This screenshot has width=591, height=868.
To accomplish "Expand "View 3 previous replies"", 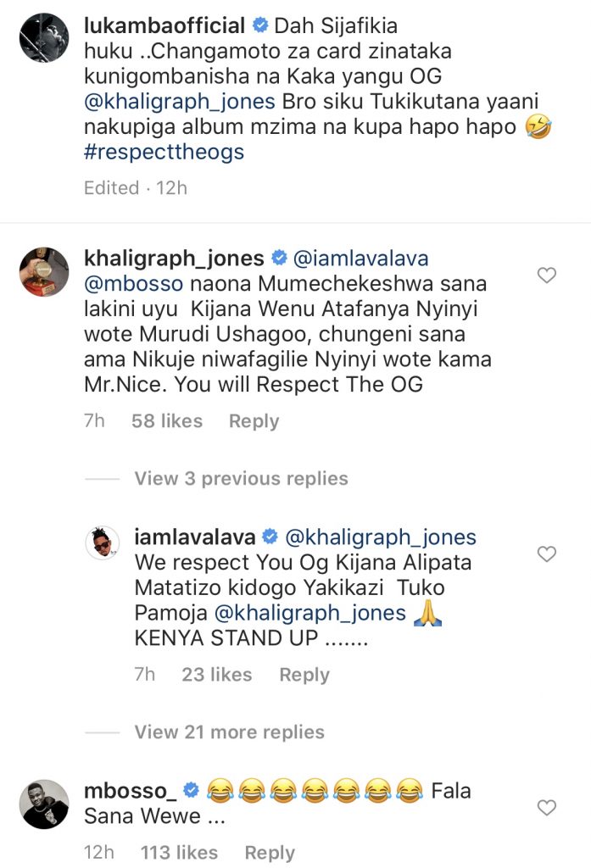I will [241, 479].
